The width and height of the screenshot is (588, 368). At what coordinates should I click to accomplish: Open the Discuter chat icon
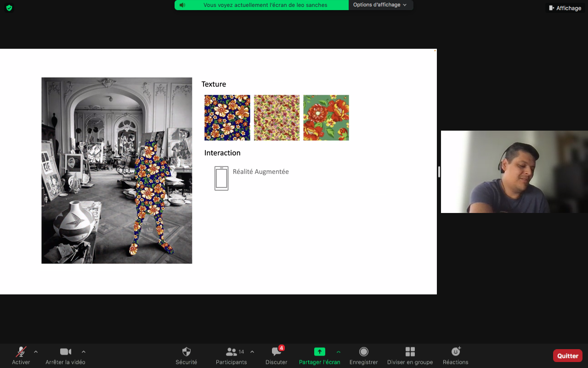(276, 352)
